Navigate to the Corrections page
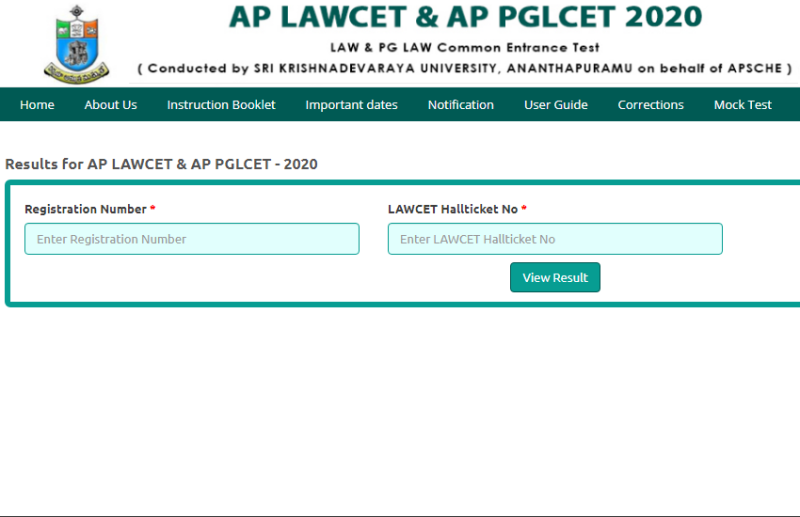The image size is (800, 517). pyautogui.click(x=650, y=105)
